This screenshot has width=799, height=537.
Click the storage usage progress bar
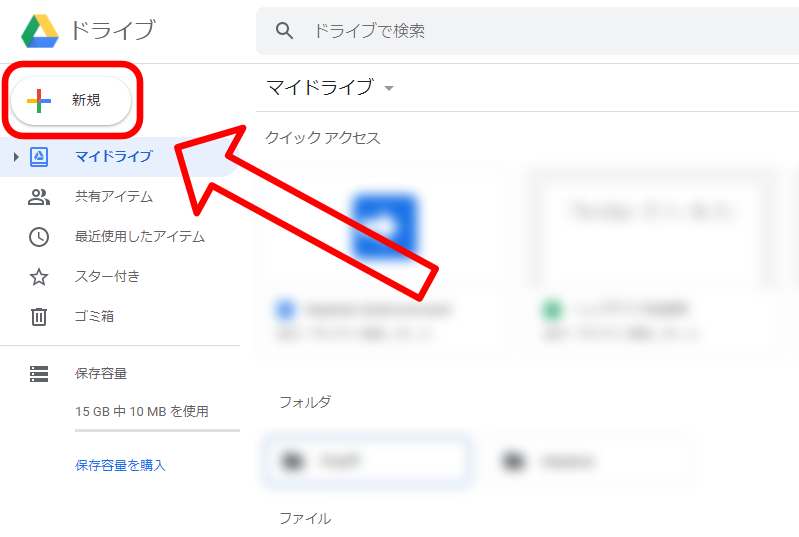coord(157,431)
